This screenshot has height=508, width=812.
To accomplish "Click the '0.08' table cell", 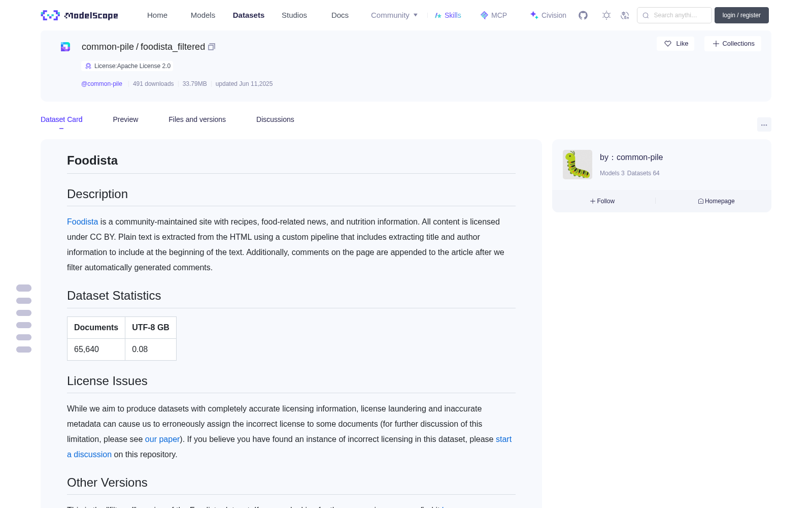I will point(151,350).
